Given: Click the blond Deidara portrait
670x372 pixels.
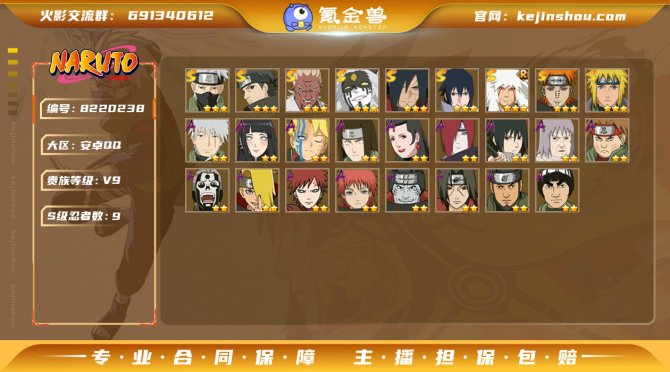Looking at the screenshot, I should [257, 190].
